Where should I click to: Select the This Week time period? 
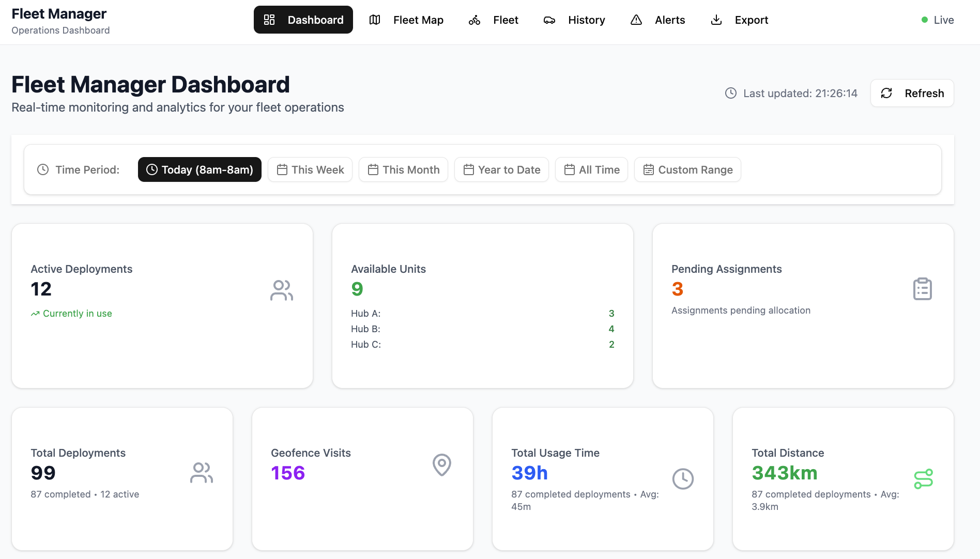310,169
